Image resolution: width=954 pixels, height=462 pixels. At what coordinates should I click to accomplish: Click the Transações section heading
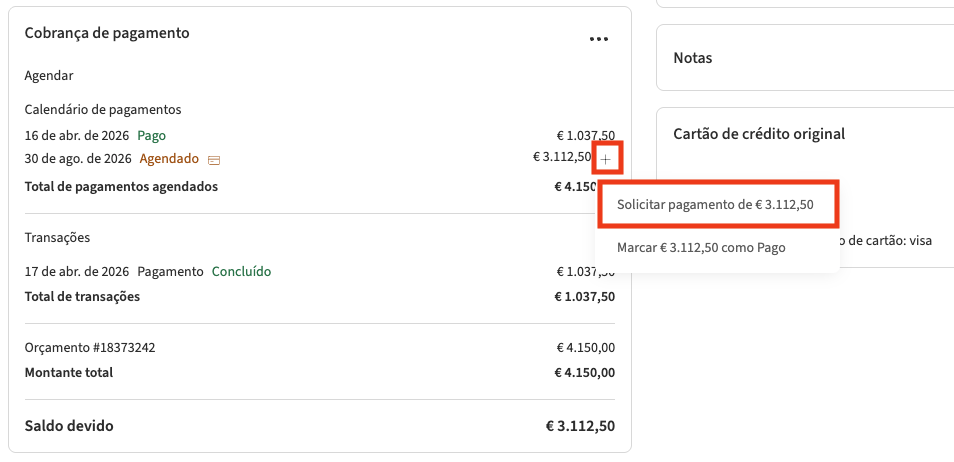(58, 238)
